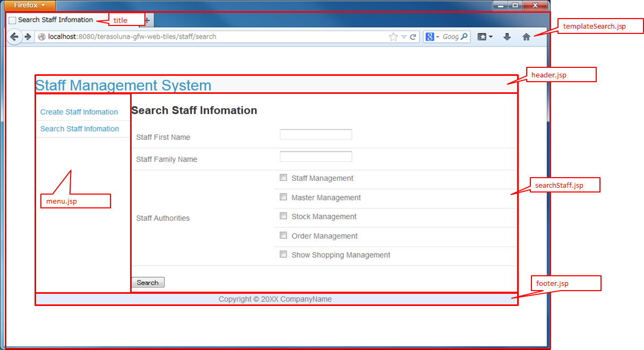Viewport: 644px width, 350px height.
Task: Click the Staff Family Name label
Action: point(167,159)
